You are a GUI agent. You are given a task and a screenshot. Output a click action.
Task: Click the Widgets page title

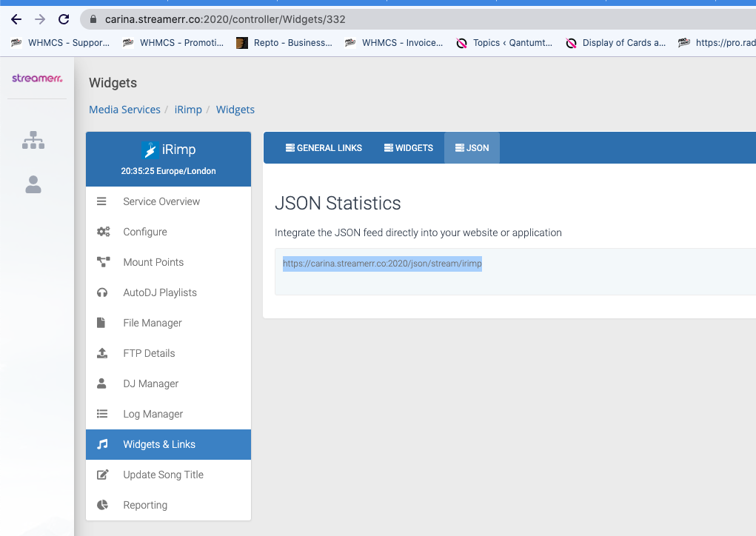coord(113,83)
